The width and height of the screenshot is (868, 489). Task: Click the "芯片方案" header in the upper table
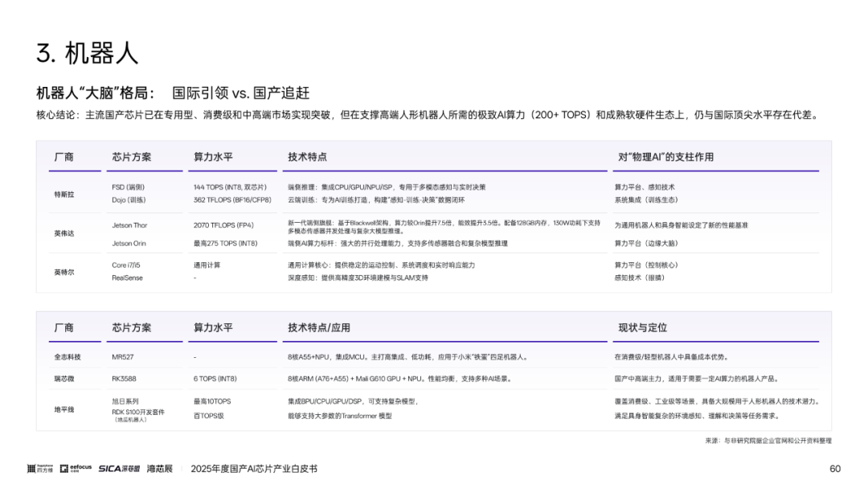coord(131,157)
